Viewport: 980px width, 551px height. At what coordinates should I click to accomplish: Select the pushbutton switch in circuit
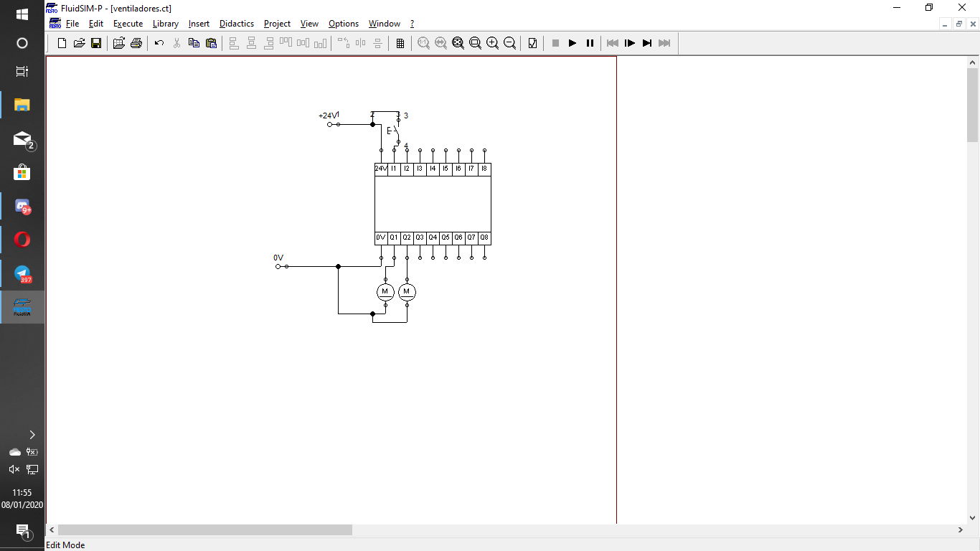tap(395, 131)
